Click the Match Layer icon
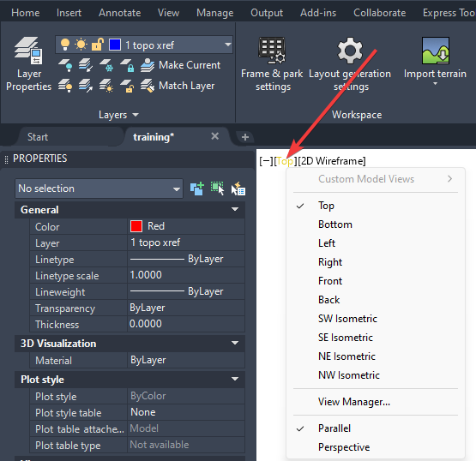The width and height of the screenshot is (476, 461). point(148,86)
